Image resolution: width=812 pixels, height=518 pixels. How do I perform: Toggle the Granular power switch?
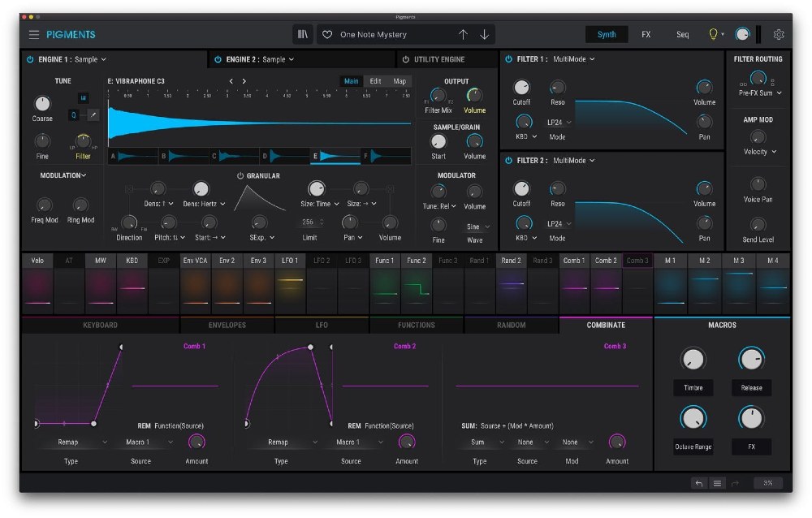coord(240,175)
